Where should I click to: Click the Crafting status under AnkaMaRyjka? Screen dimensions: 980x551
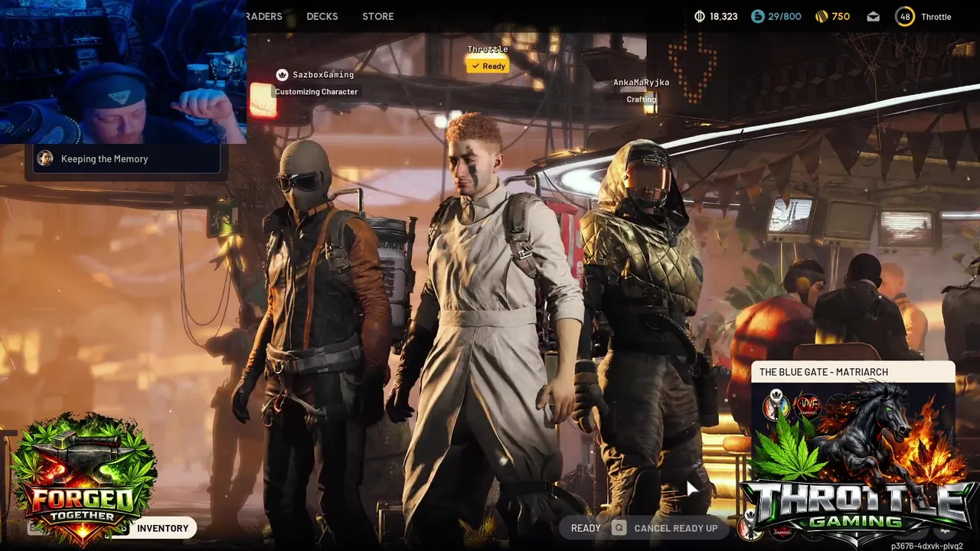pos(641,99)
